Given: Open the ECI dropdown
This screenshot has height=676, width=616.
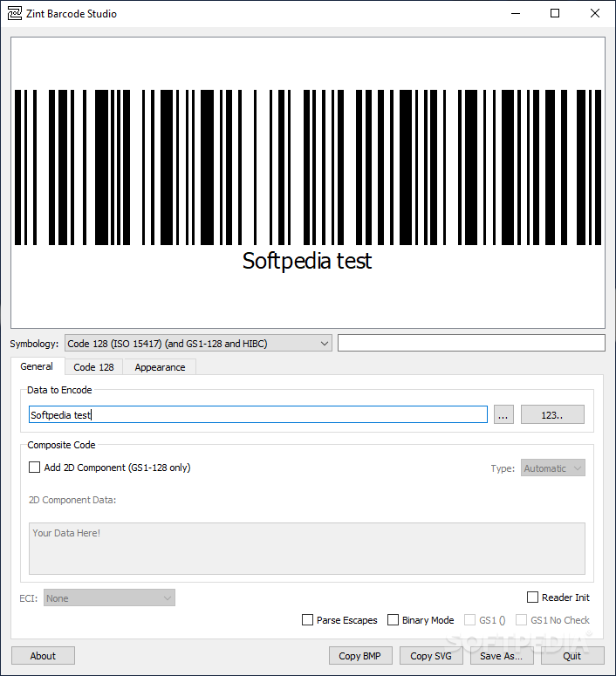Looking at the screenshot, I should tap(109, 598).
